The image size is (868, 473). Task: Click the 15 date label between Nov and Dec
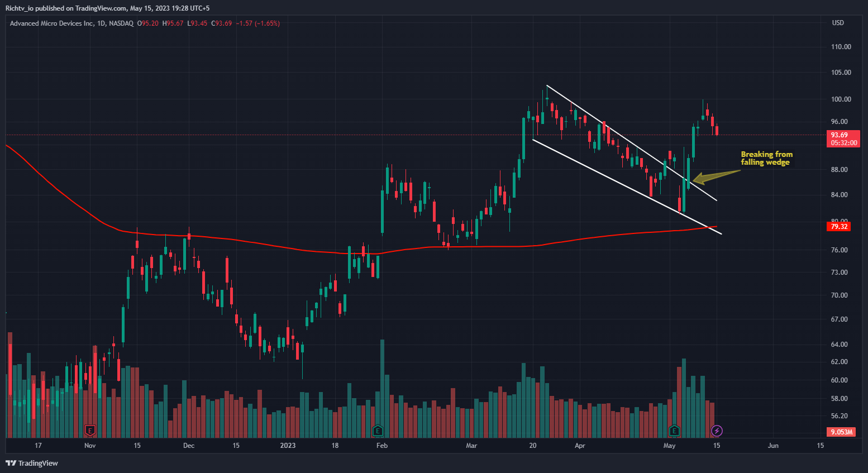pos(137,446)
